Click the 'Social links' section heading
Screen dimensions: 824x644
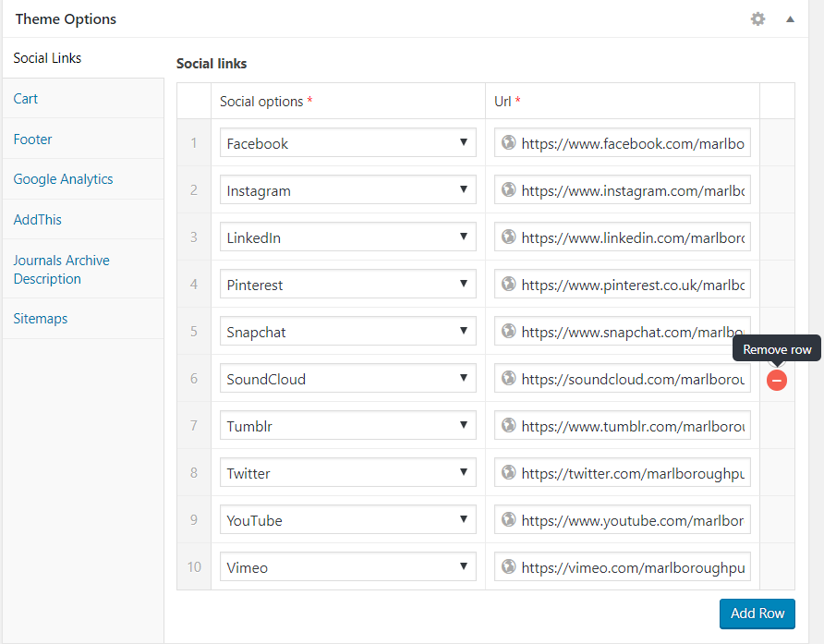pos(212,64)
